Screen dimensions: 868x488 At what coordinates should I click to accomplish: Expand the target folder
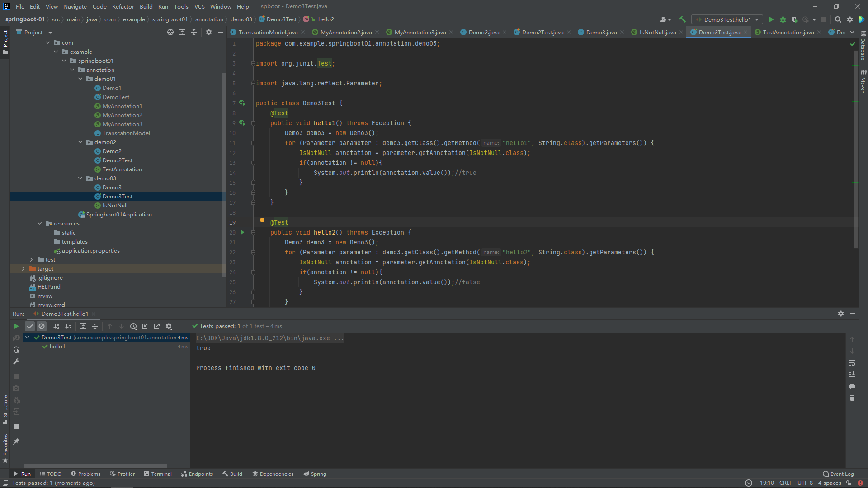click(23, 269)
